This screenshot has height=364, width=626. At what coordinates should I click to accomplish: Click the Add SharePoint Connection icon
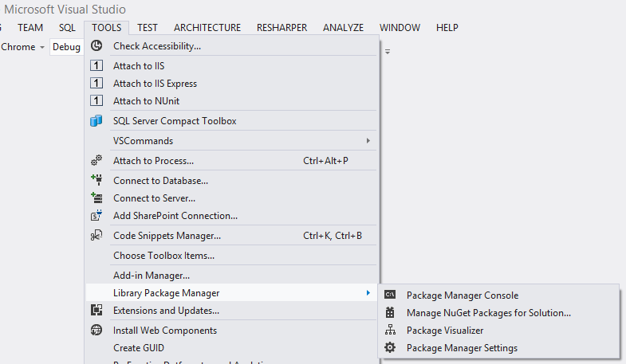click(x=96, y=215)
